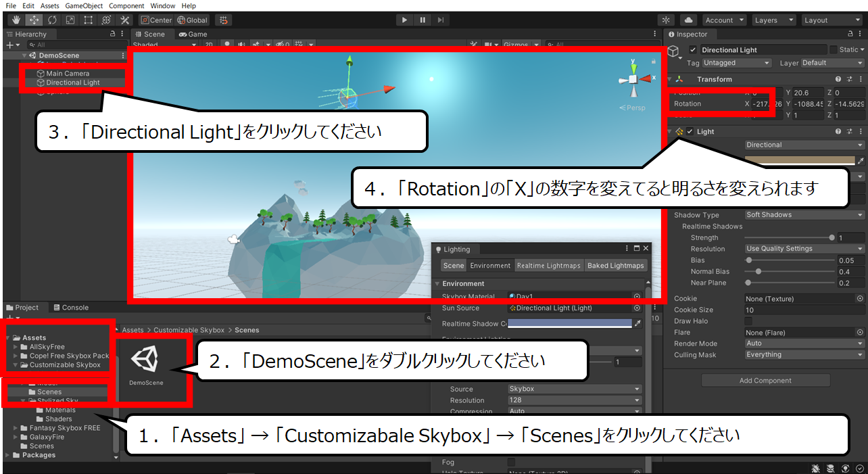Toggle the Directional Light active checkbox
The width and height of the screenshot is (868, 474).
[x=693, y=50]
